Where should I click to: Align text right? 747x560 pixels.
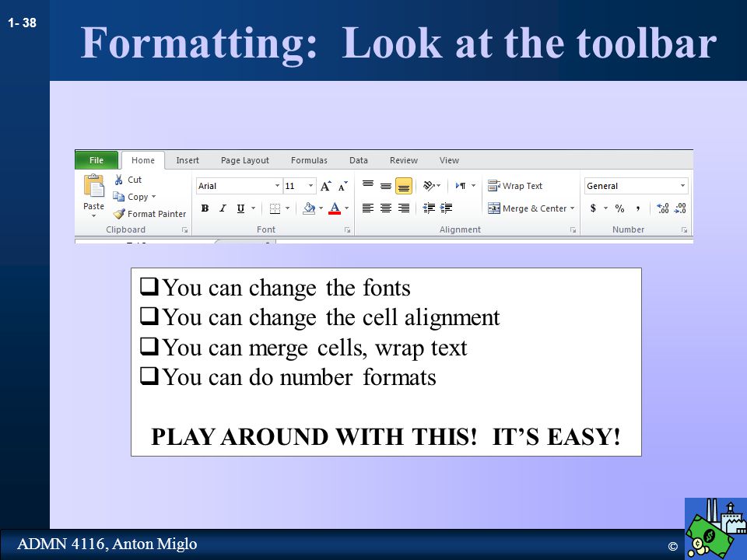pos(404,208)
